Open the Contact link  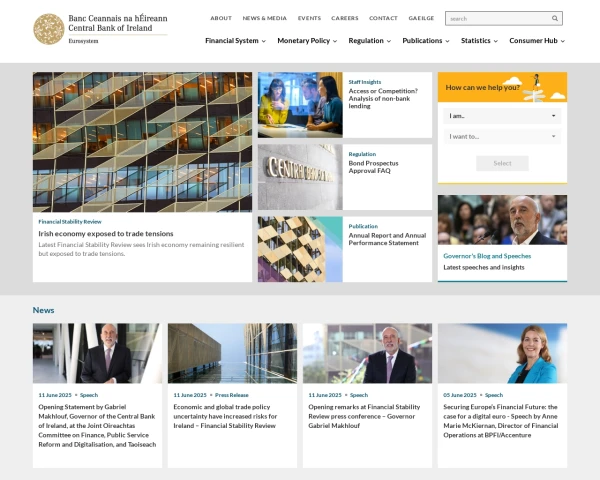tap(383, 18)
